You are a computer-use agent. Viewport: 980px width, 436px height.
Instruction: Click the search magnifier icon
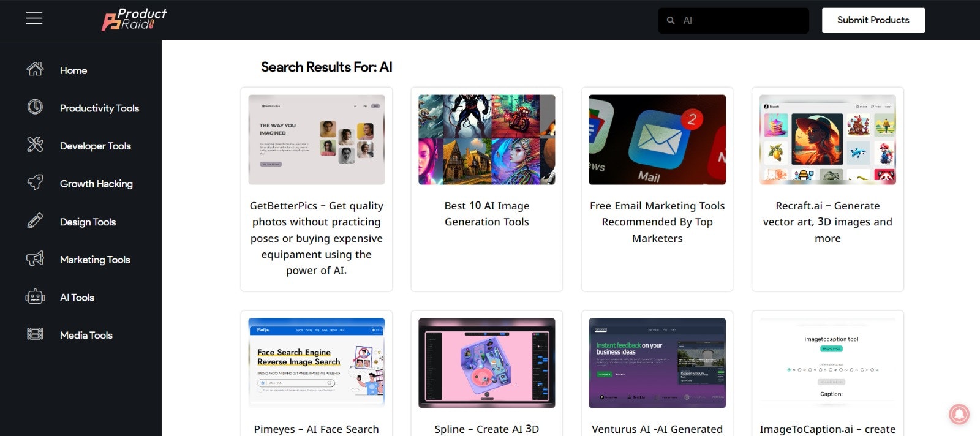tap(671, 20)
